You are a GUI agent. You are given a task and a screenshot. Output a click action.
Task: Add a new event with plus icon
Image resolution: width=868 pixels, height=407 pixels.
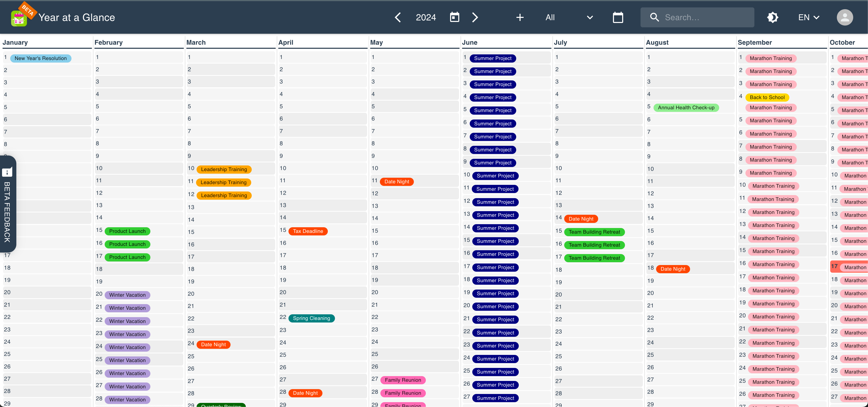tap(520, 18)
